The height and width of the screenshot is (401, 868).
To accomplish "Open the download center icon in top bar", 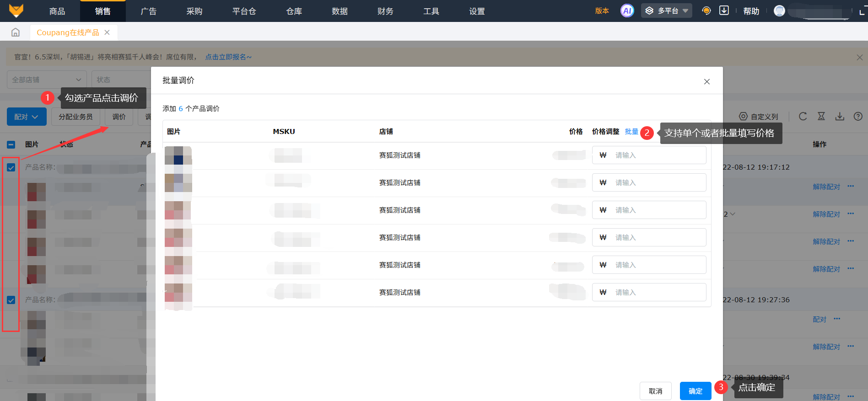I will 724,11.
